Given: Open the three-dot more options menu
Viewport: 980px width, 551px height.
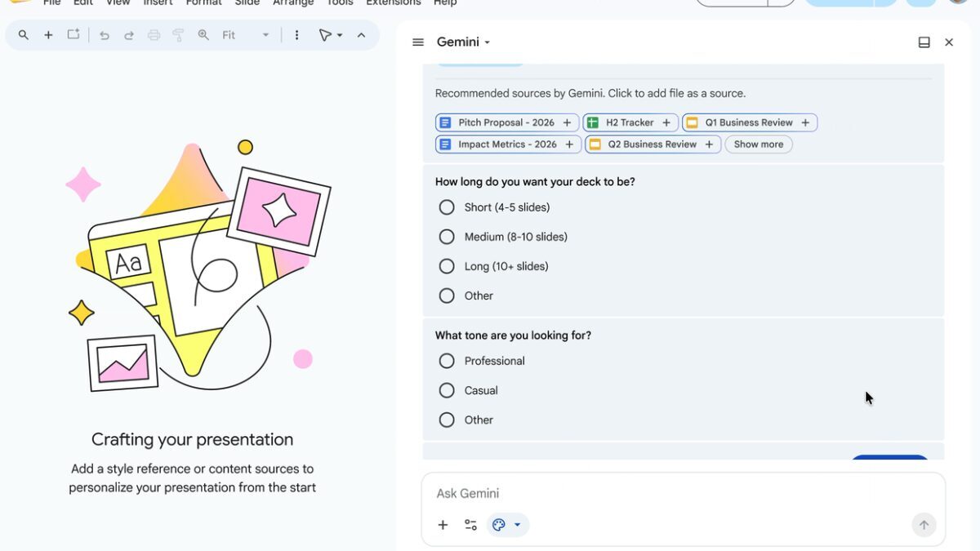Looking at the screenshot, I should pos(296,35).
